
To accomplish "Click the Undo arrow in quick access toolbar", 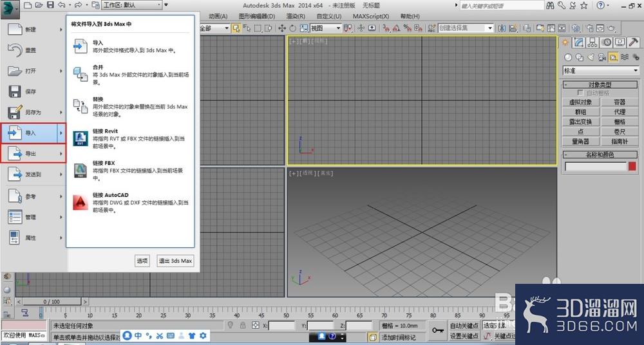I will coord(61,5).
